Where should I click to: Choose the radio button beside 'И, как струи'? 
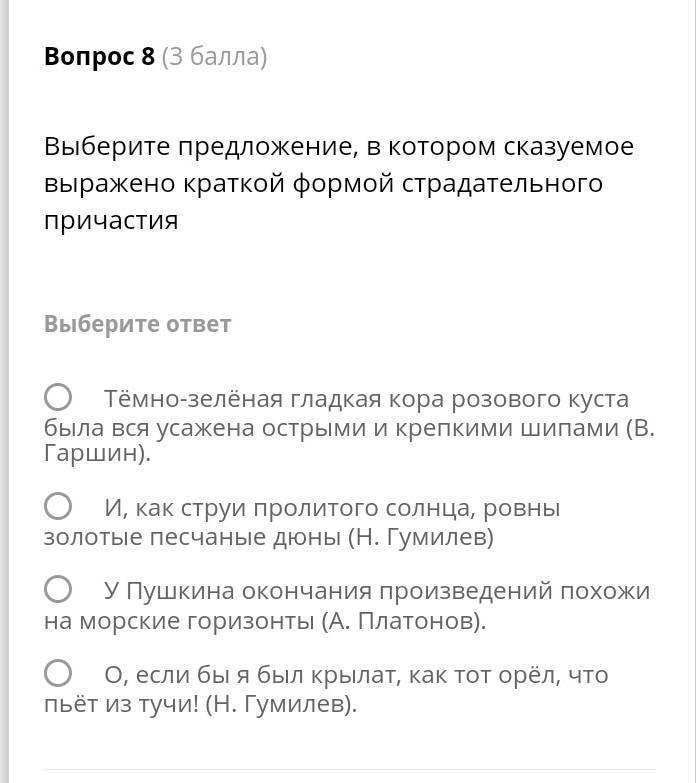[x=58, y=507]
